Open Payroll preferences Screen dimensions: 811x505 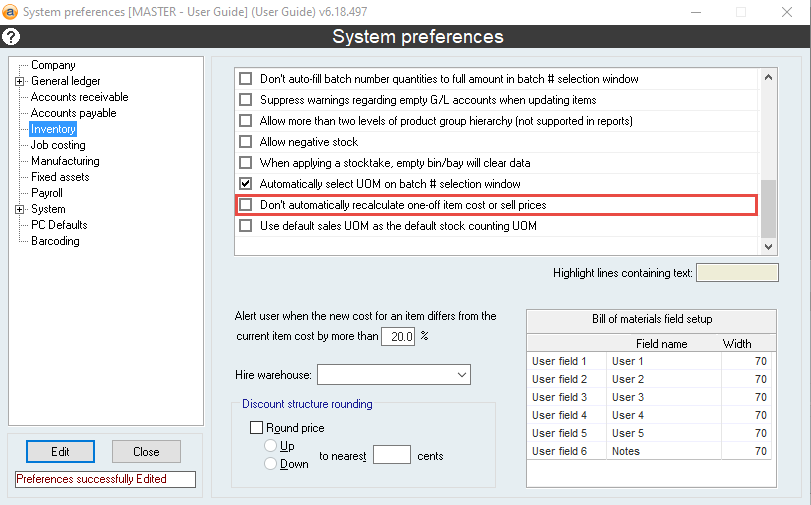pyautogui.click(x=47, y=193)
